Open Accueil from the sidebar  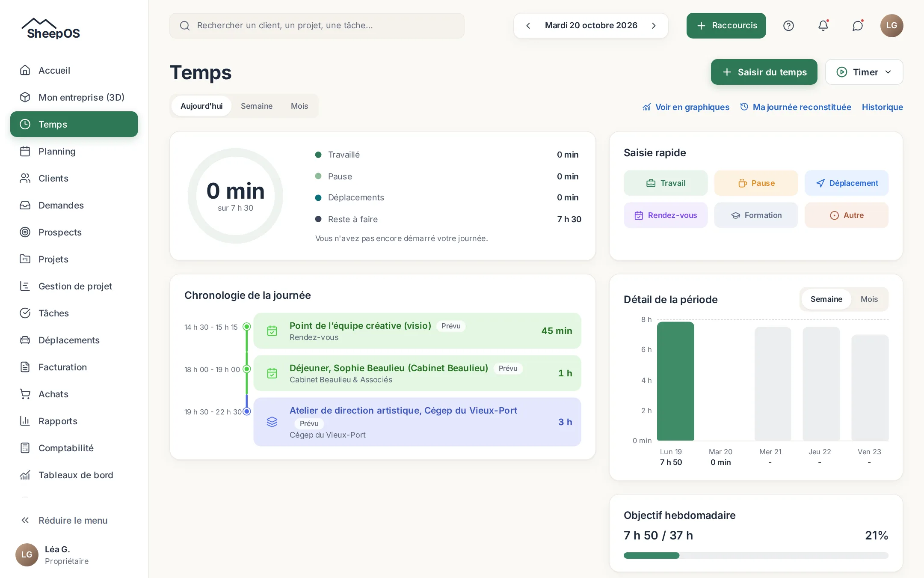click(x=74, y=70)
